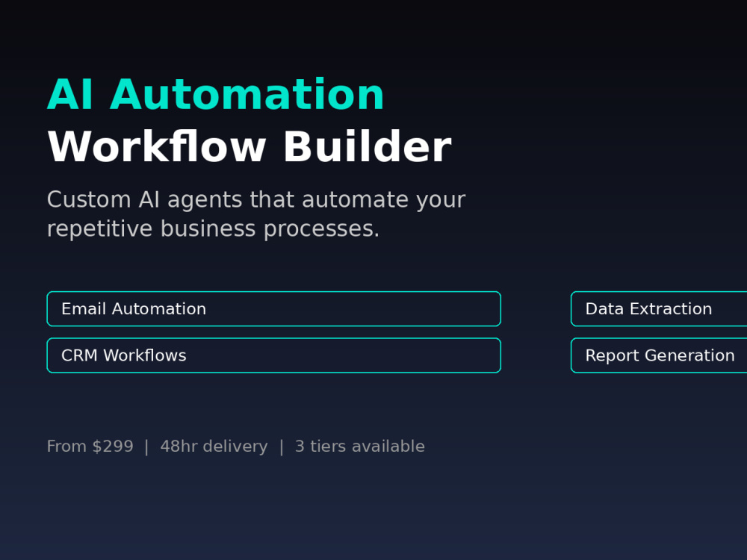
Task: Click the '48hr delivery' text
Action: tap(214, 447)
